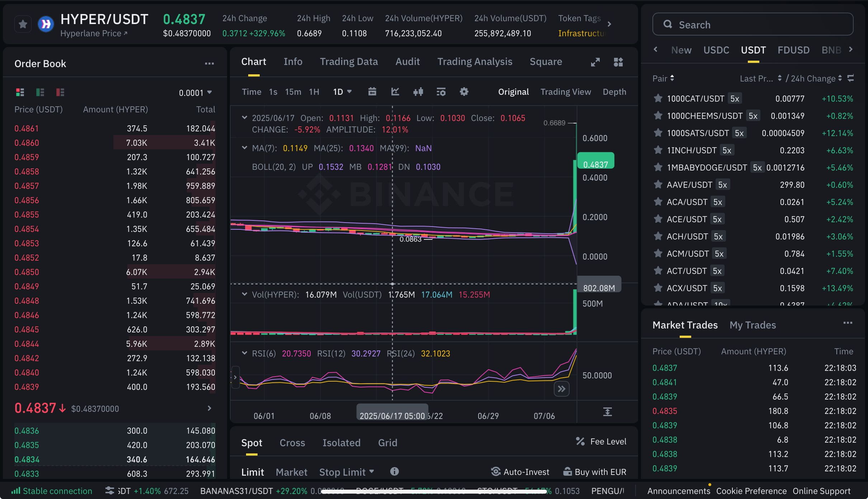
Task: Open candlestick chart style icon
Action: click(418, 92)
